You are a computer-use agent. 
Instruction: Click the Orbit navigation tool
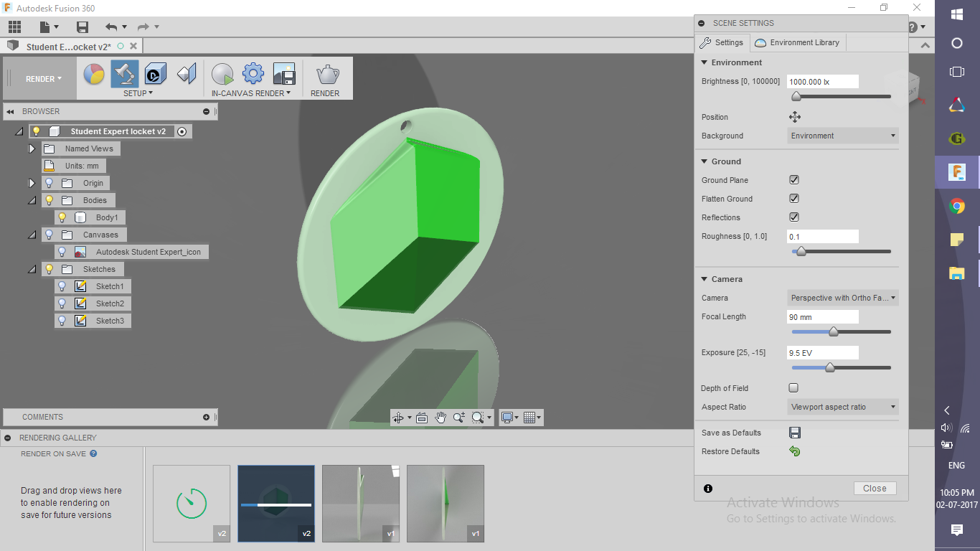tap(399, 418)
